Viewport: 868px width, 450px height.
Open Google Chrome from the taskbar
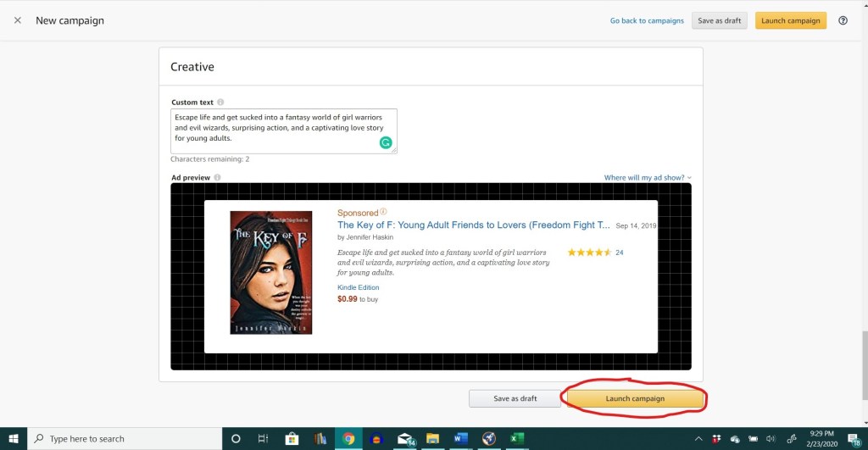[x=348, y=438]
